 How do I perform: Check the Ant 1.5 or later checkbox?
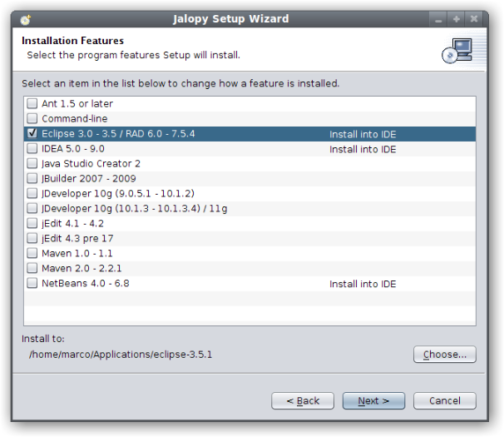coord(32,103)
